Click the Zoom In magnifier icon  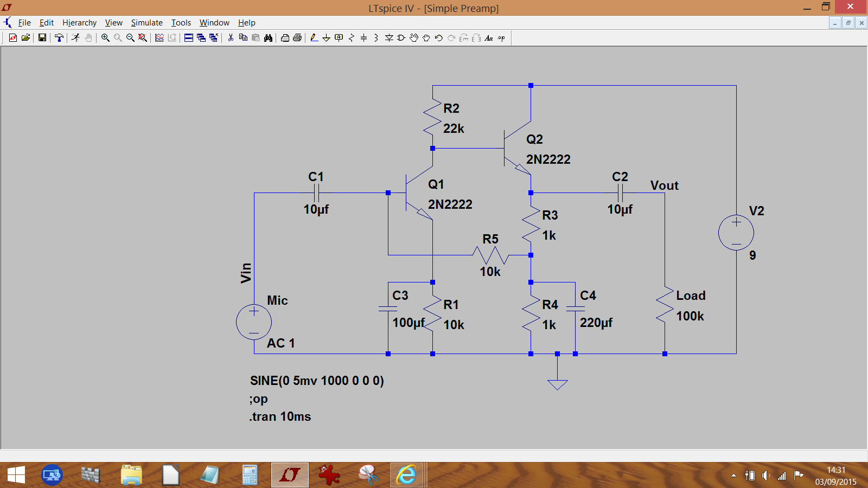pyautogui.click(x=105, y=38)
